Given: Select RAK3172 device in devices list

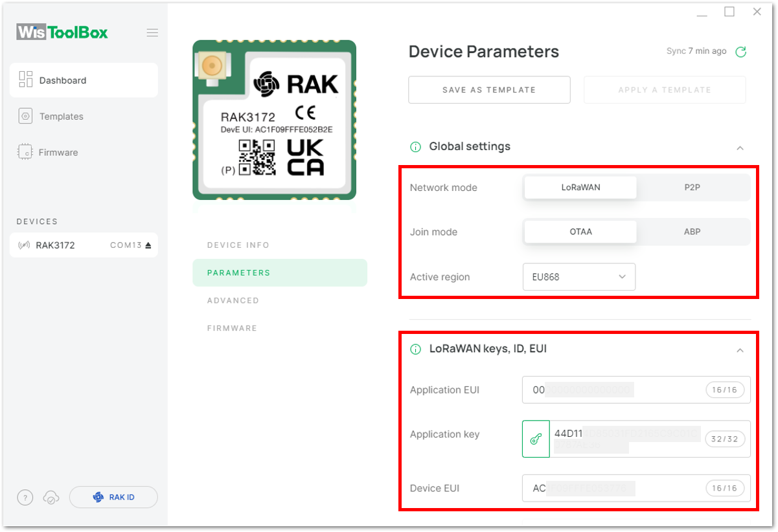Looking at the screenshot, I should (84, 245).
